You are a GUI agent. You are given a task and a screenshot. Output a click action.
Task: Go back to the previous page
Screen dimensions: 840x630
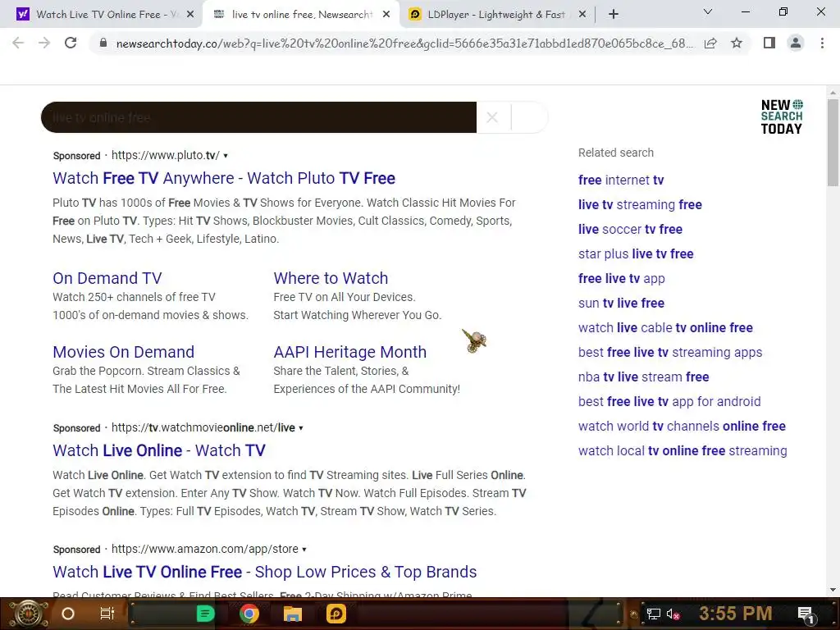point(18,43)
